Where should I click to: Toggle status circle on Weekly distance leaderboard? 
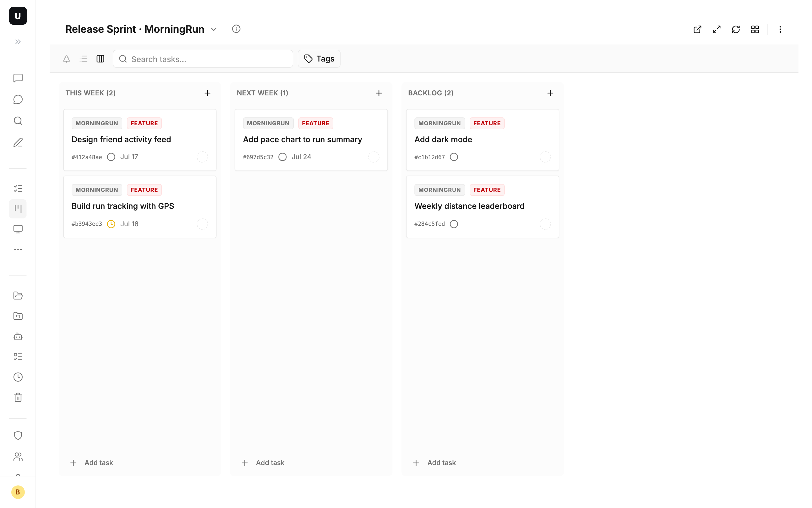[454, 224]
